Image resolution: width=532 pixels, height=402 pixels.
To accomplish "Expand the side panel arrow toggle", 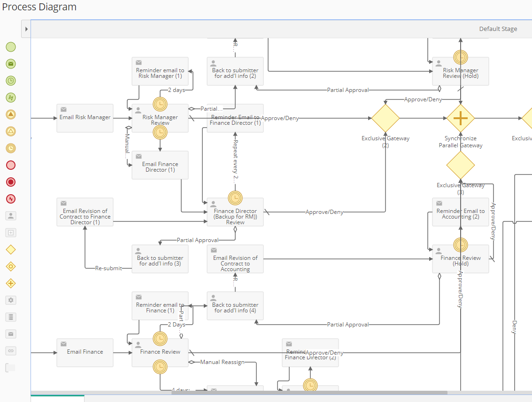I will [x=26, y=29].
